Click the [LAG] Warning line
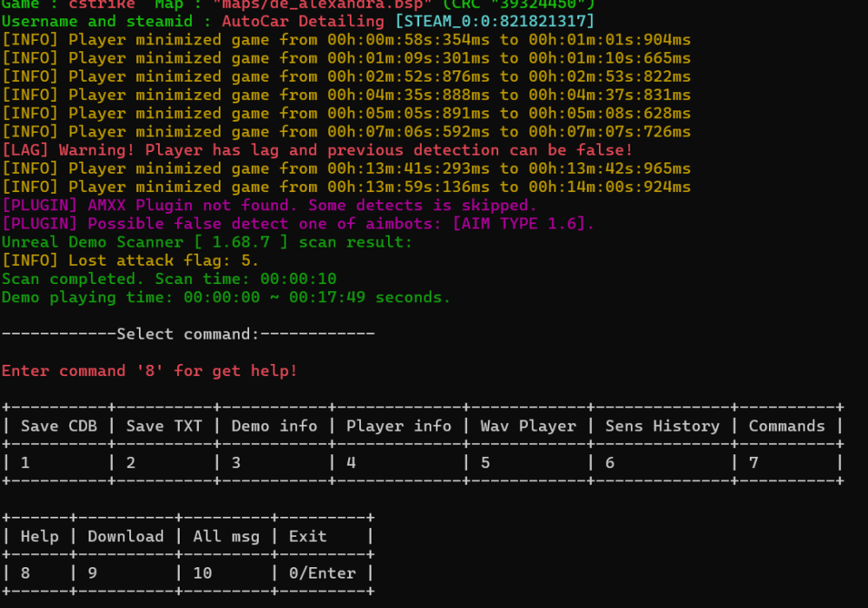The image size is (868, 608). click(317, 150)
